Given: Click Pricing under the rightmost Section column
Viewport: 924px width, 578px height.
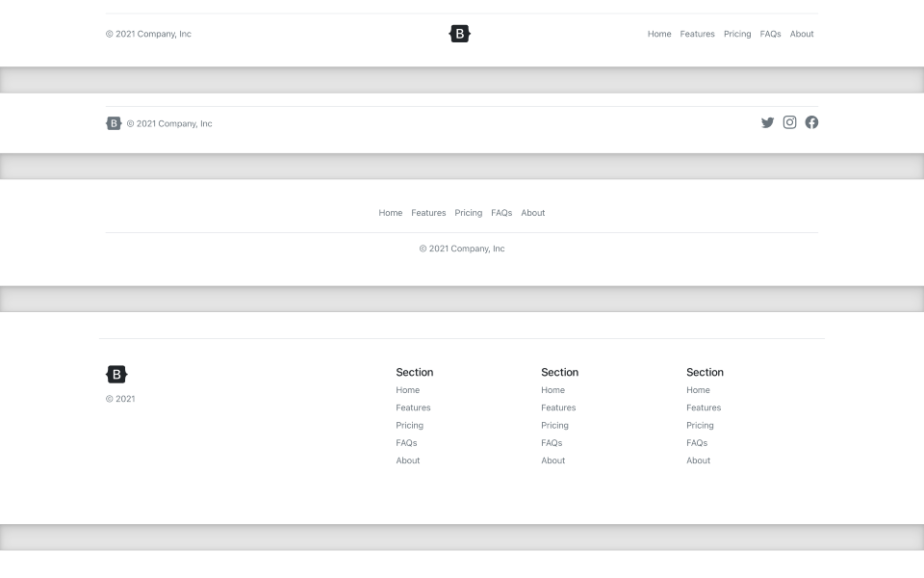Looking at the screenshot, I should click(700, 425).
